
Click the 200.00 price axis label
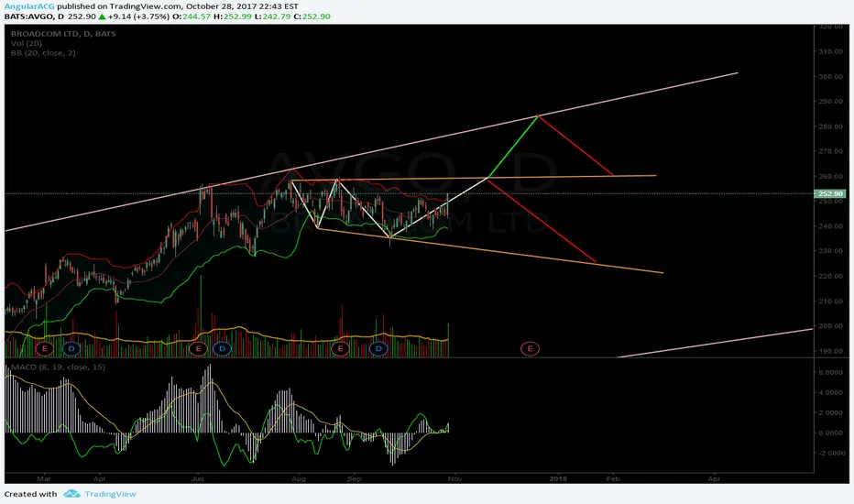pos(830,326)
